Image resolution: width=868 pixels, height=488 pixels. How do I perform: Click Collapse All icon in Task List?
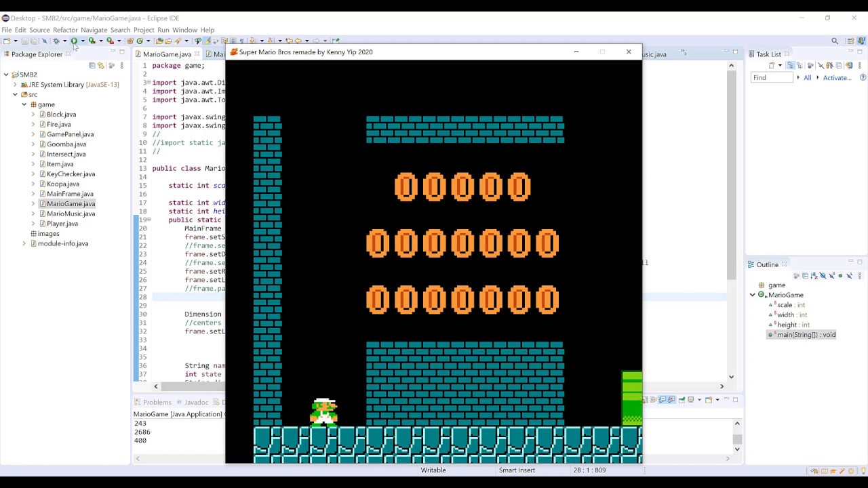839,65
